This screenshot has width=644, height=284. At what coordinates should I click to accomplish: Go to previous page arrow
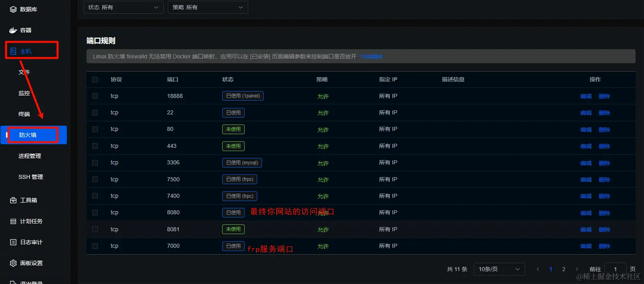[538, 269]
